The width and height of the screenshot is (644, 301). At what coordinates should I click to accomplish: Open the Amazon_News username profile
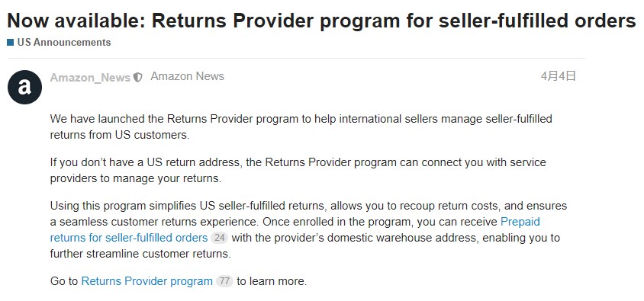[x=90, y=77]
